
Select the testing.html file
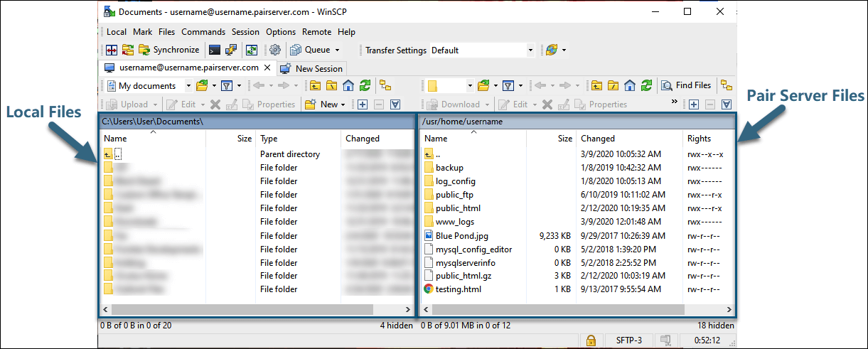point(459,289)
